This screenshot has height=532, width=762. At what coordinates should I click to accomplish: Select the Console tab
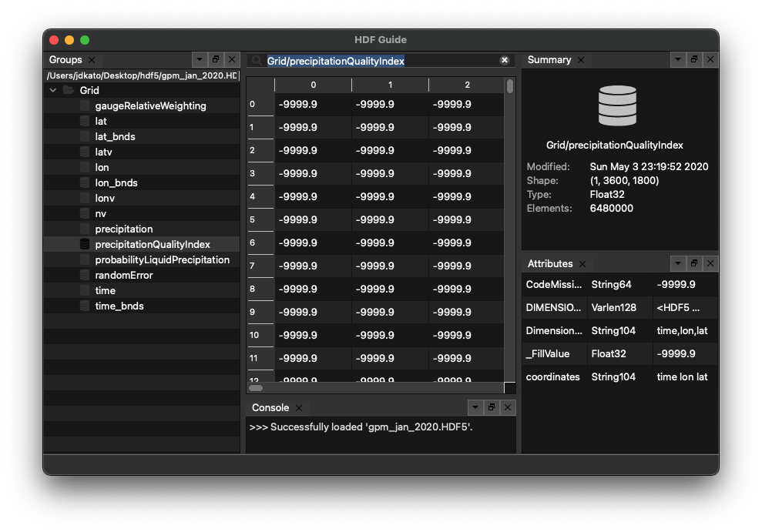(x=270, y=407)
